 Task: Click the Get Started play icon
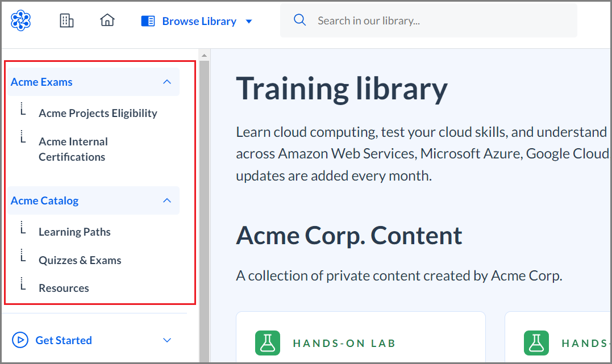coord(20,340)
